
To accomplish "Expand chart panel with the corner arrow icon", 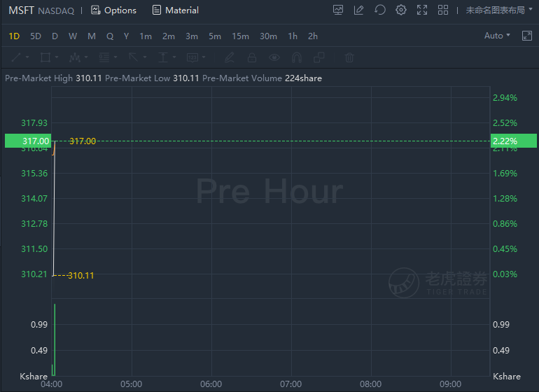I will click(x=526, y=36).
